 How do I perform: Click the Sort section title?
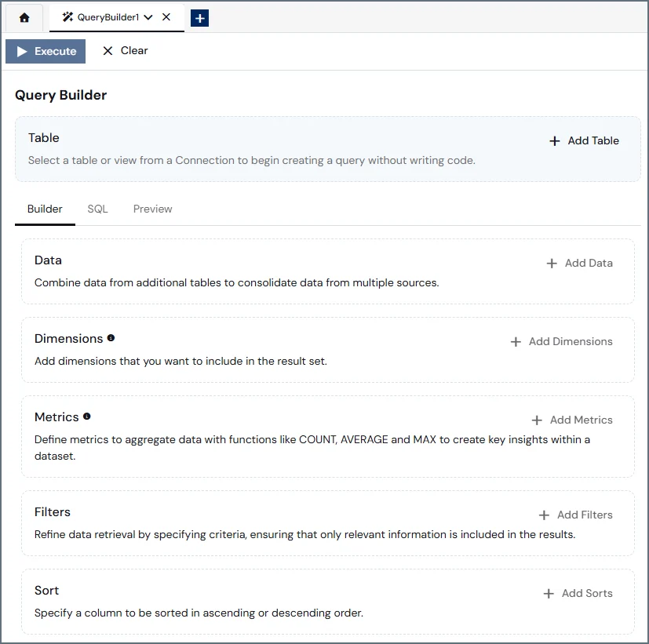tap(47, 590)
